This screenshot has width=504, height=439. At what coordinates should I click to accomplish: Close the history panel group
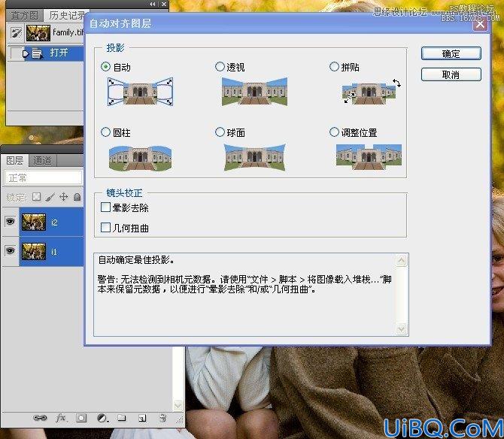[x=164, y=5]
